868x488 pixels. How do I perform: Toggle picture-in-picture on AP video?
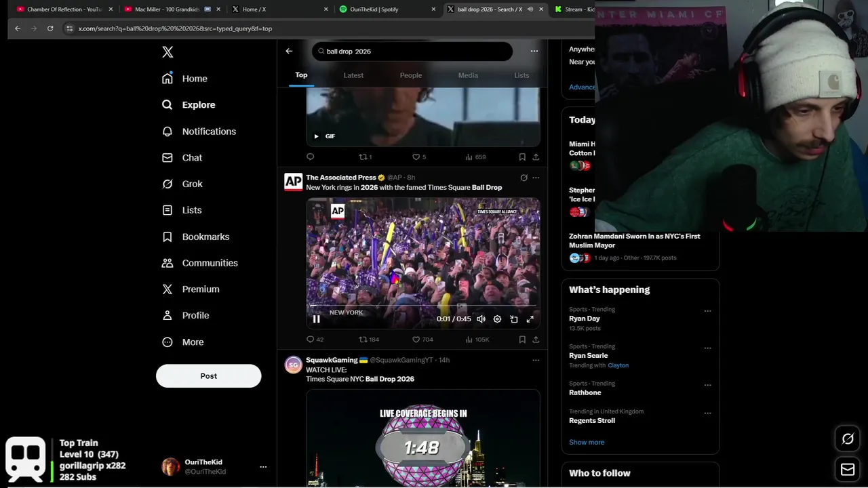click(514, 319)
